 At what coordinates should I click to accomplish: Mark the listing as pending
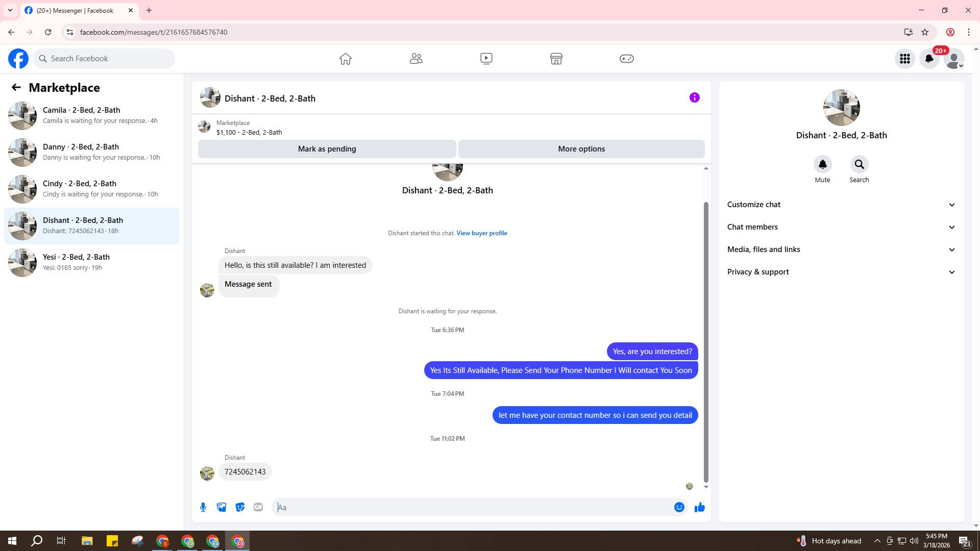click(327, 149)
